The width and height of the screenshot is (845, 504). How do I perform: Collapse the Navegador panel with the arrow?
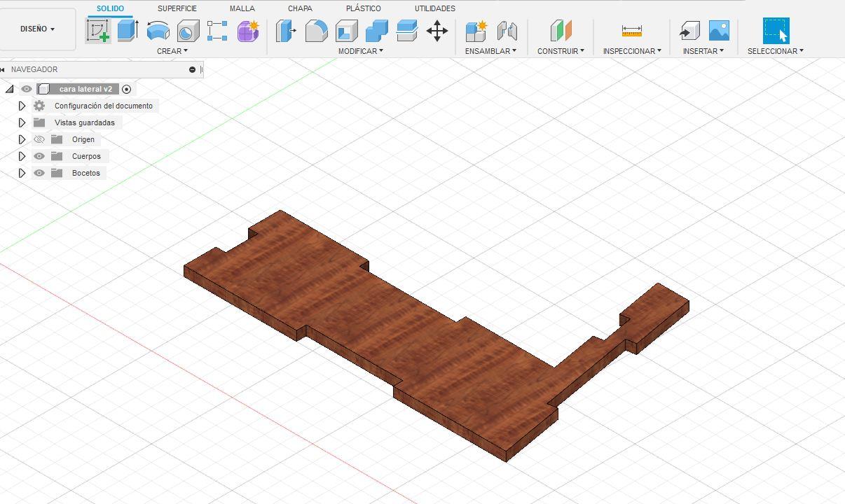pyautogui.click(x=4, y=69)
